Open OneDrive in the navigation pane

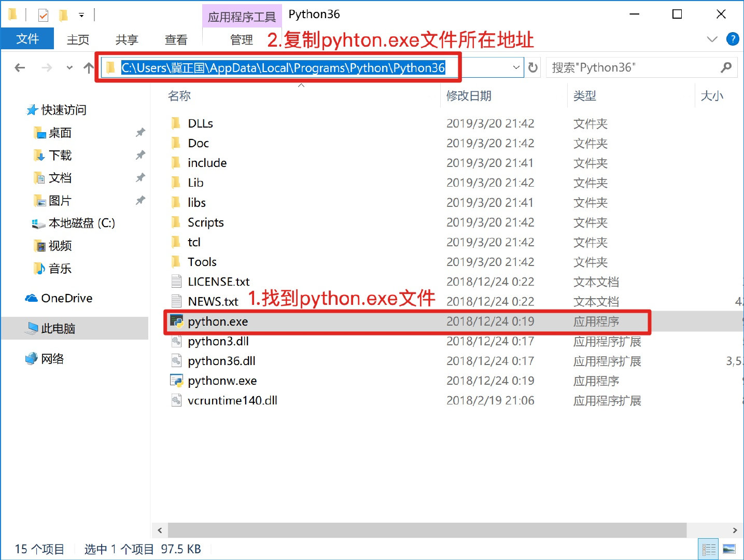click(66, 298)
